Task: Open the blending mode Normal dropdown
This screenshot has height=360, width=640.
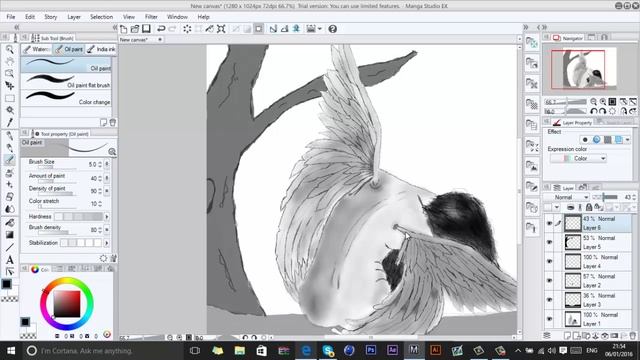Action: coord(566,197)
